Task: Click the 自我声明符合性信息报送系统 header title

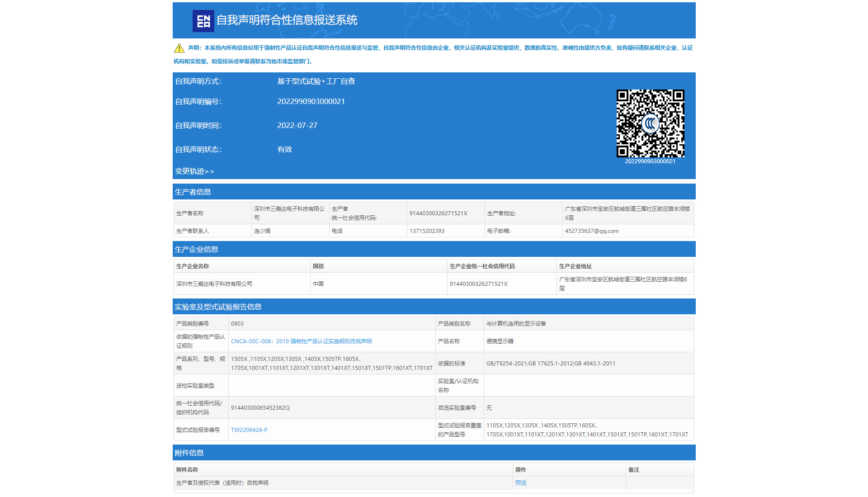Action: [287, 20]
